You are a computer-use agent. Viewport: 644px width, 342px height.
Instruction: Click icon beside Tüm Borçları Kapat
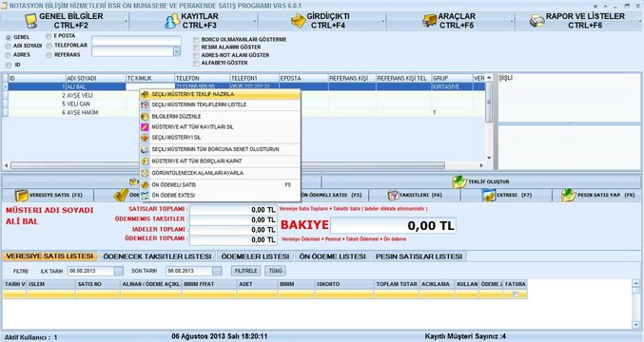coord(145,161)
